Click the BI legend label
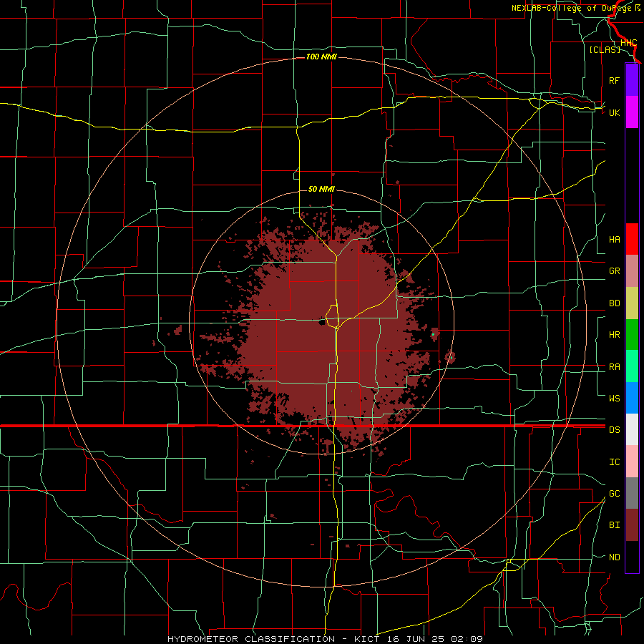644x644 pixels. pos(614,525)
